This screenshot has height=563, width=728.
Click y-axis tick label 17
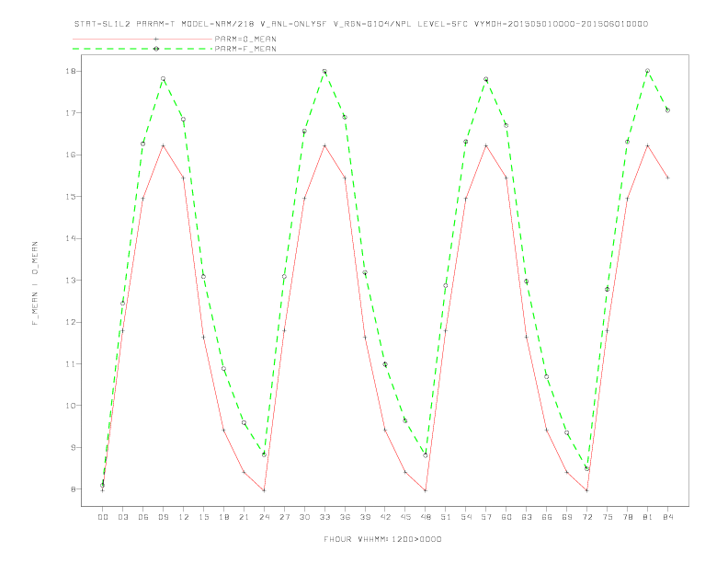click(71, 113)
